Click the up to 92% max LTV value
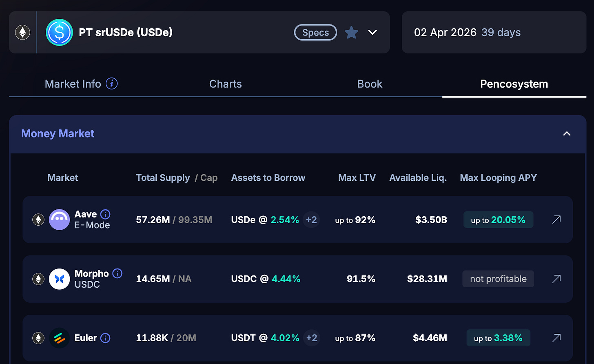 click(355, 220)
